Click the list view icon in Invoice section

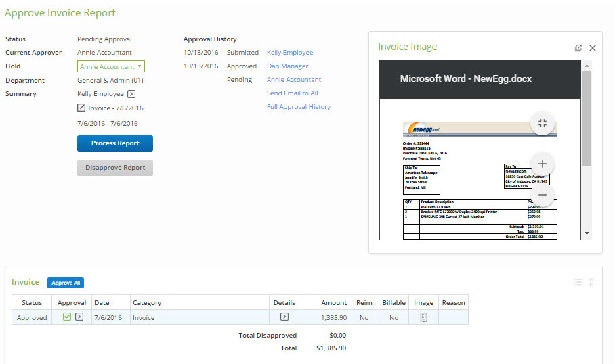click(578, 283)
